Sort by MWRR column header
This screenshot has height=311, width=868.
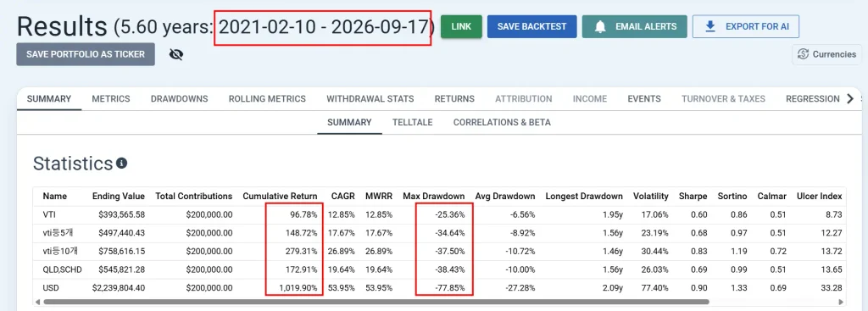[379, 196]
